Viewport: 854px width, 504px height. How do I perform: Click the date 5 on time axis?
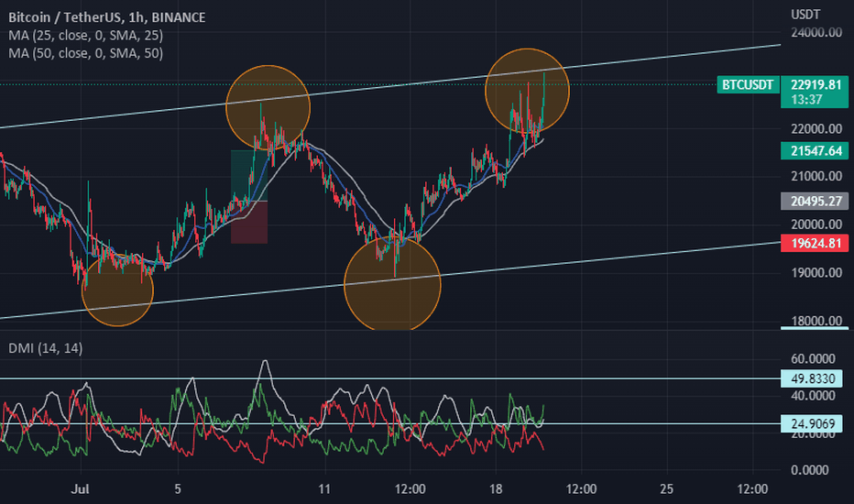point(178,489)
